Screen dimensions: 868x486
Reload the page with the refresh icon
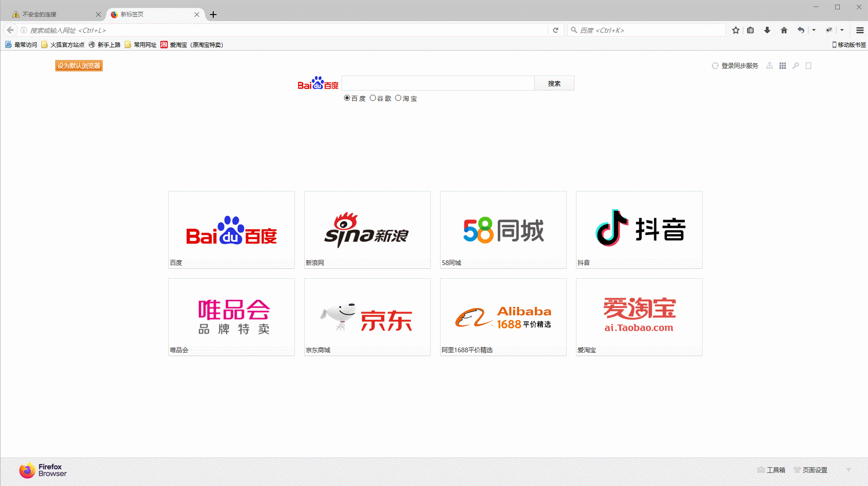pos(555,30)
